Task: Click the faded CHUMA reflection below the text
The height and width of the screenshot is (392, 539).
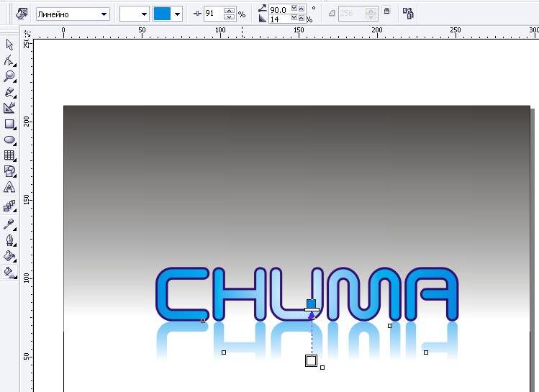Action: click(x=307, y=341)
